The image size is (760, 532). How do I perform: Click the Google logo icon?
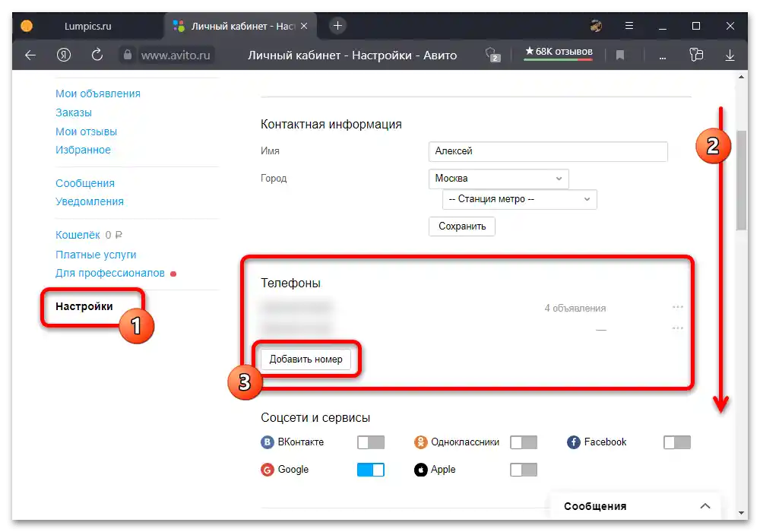tap(267, 470)
